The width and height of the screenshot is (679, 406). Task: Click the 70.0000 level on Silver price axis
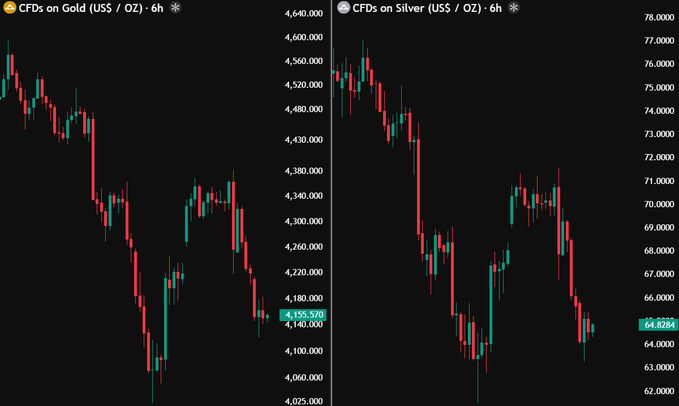coord(659,204)
